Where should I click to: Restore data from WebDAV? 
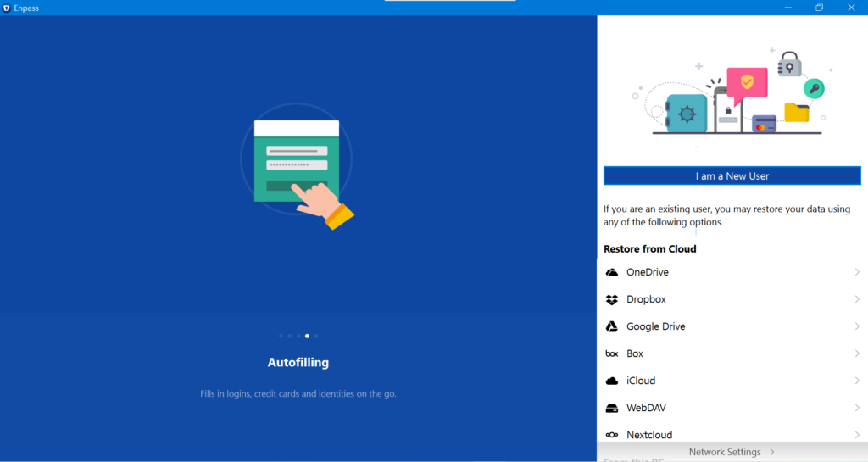coord(732,408)
